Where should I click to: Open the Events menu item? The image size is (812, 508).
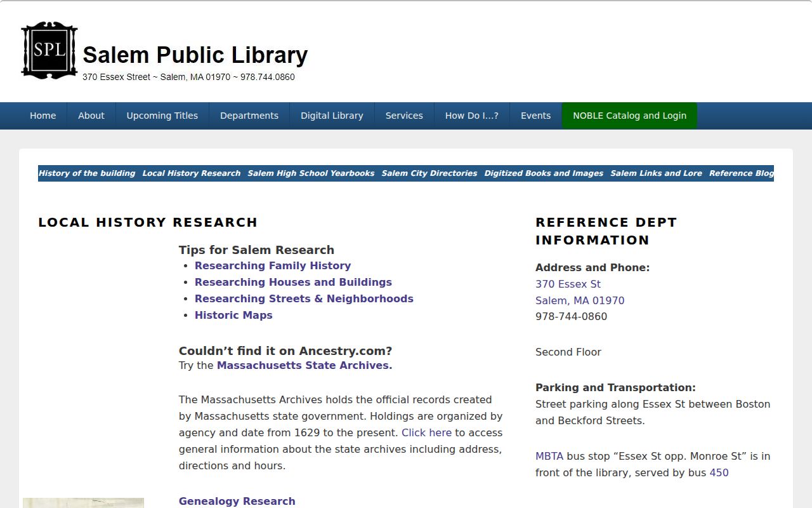tap(536, 116)
